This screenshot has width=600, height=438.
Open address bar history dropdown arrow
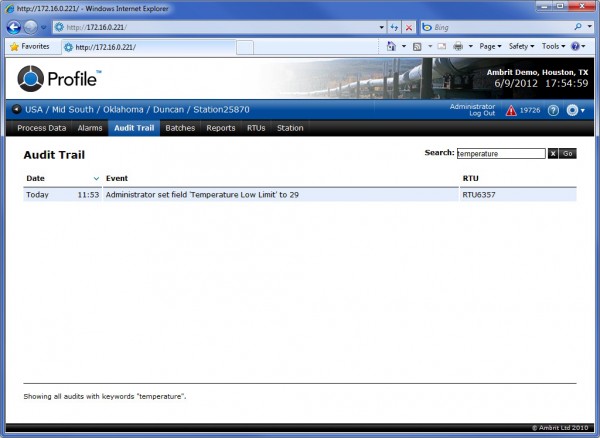pos(382,28)
